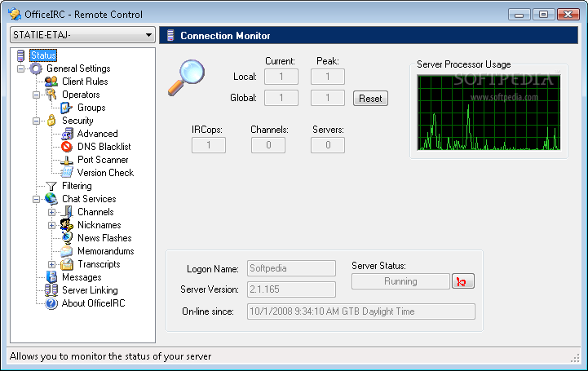Viewport: 588px width, 371px height.
Task: Select Status in the tree
Action: (x=43, y=55)
